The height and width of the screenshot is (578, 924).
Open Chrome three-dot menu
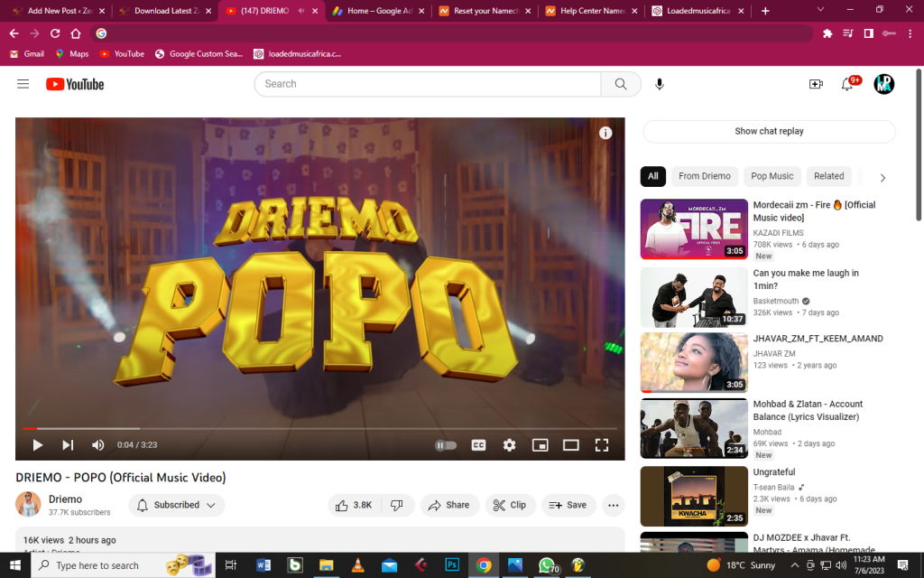tap(910, 33)
